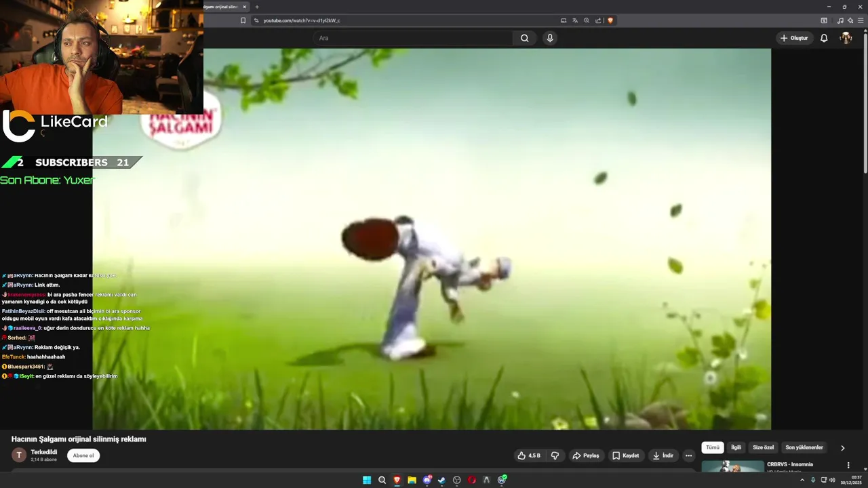This screenshot has width=868, height=488.
Task: Close the current YouTube tab
Action: 245,7
